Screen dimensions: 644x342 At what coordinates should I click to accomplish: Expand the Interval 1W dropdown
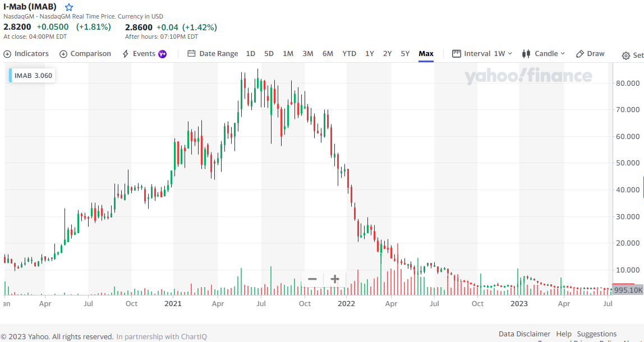click(482, 54)
